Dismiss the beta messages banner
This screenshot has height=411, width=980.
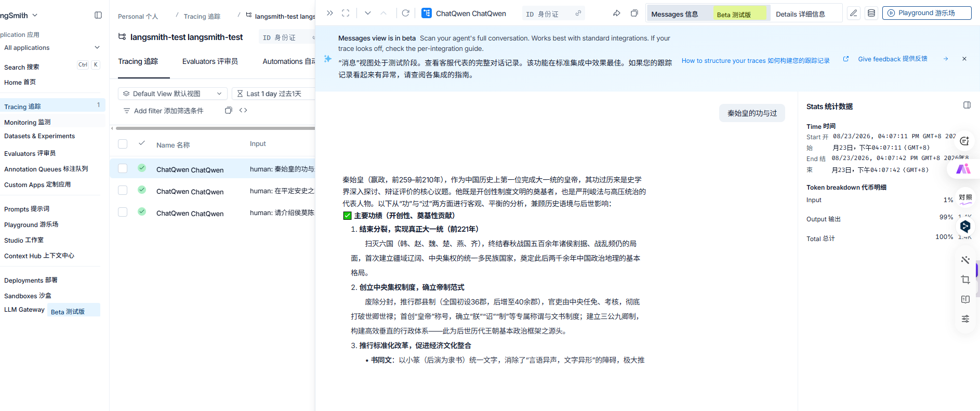(964, 59)
